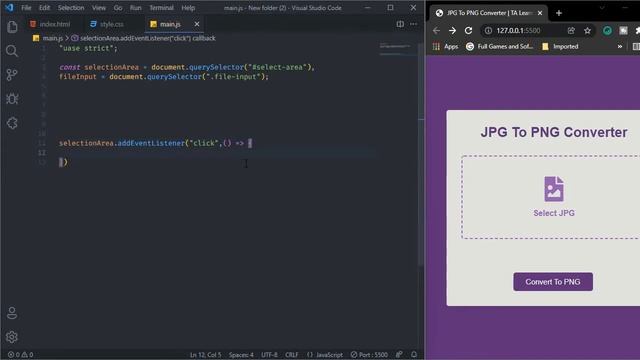Screen dimensions: 640x360
Task: Click the Convert To PNG button
Action: click(553, 282)
